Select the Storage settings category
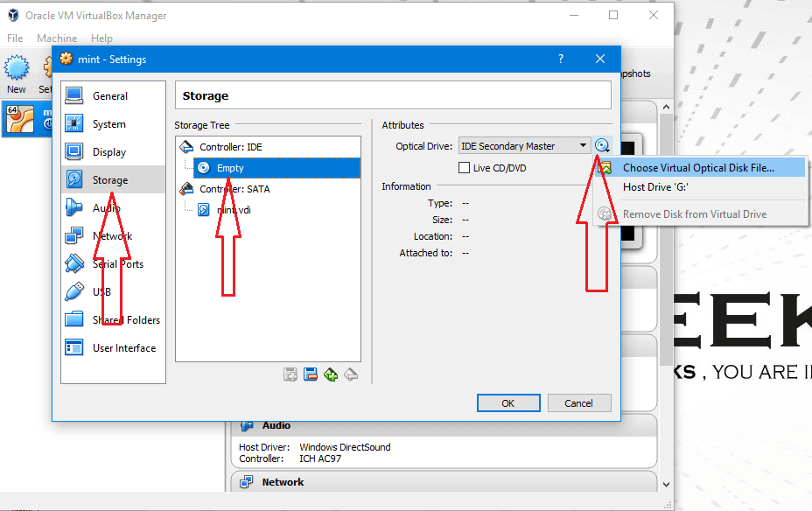Screen dimensions: 812x511 point(113,179)
